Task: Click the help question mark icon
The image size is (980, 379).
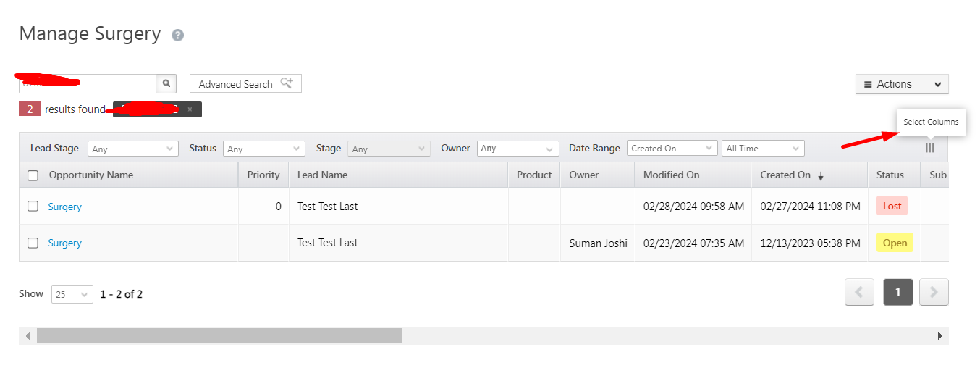Action: 178,35
